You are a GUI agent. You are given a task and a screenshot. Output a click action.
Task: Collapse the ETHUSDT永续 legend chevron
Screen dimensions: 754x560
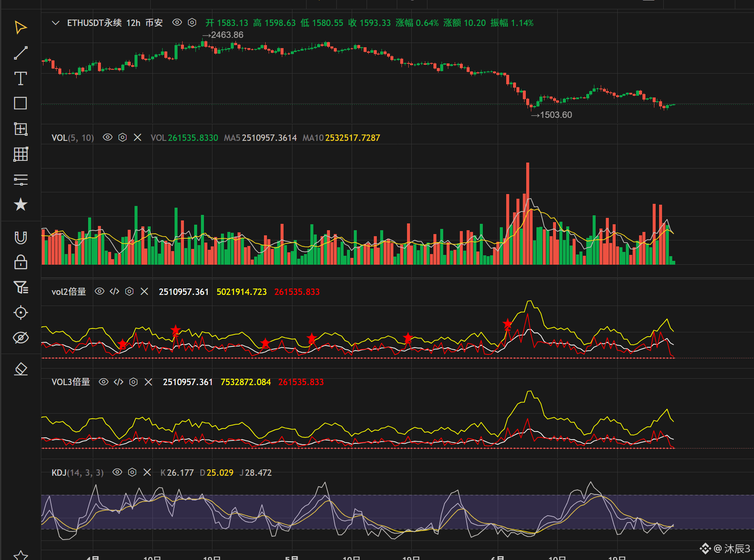(55, 23)
